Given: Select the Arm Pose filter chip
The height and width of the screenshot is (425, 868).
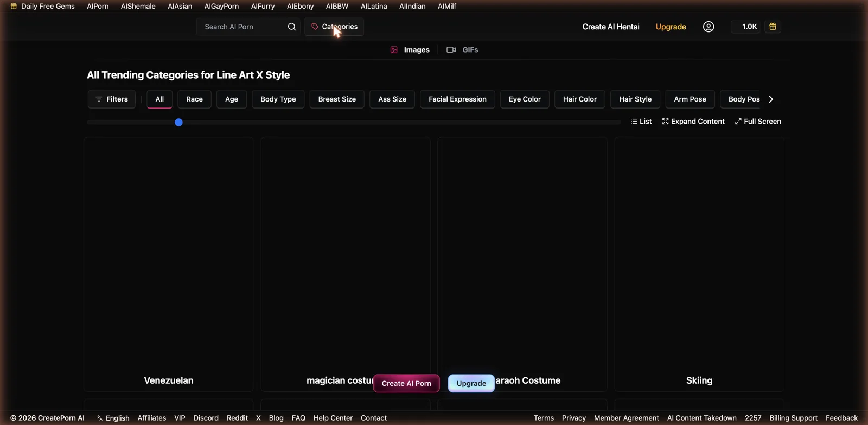Looking at the screenshot, I should click(690, 99).
